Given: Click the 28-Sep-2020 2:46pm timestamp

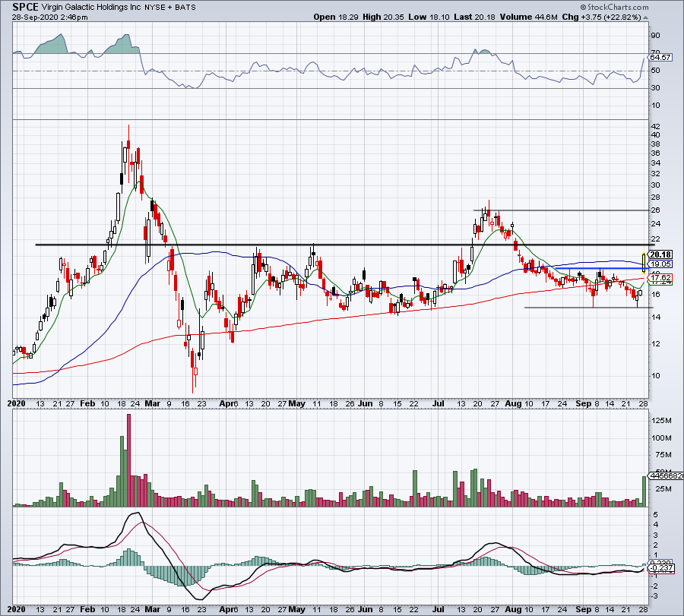Looking at the screenshot, I should click(x=49, y=17).
